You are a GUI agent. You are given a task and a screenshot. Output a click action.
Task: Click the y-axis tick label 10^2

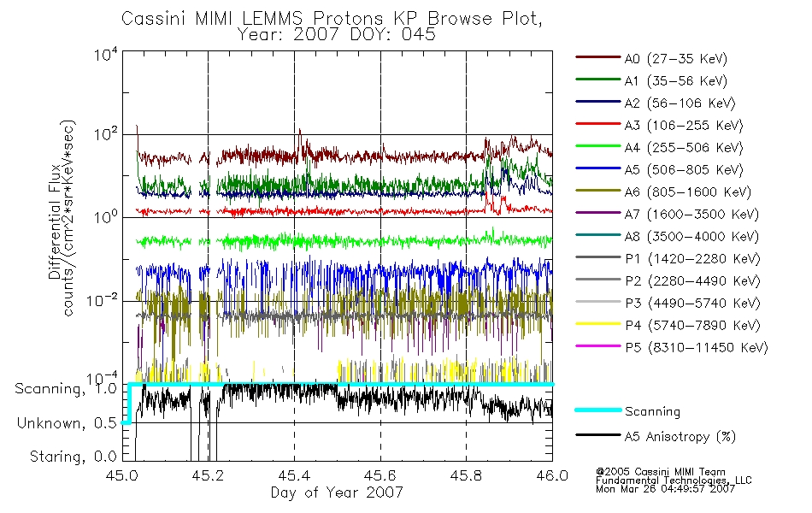pyautogui.click(x=106, y=135)
